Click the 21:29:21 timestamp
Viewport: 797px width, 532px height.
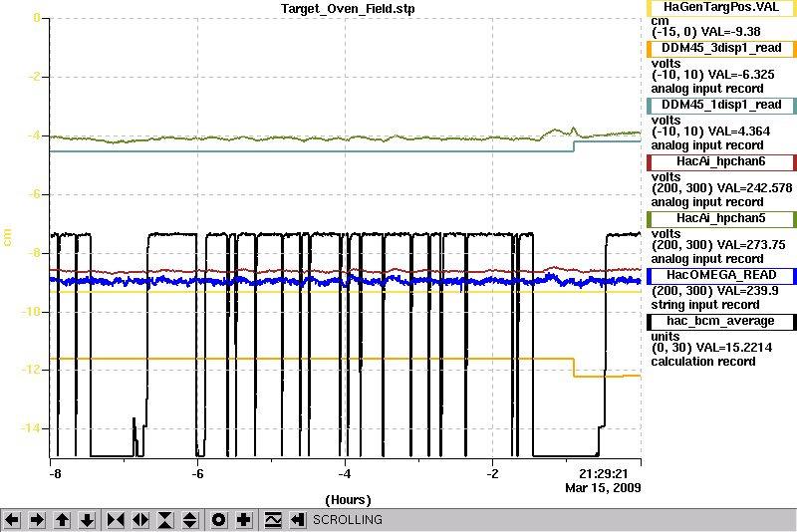pos(604,474)
